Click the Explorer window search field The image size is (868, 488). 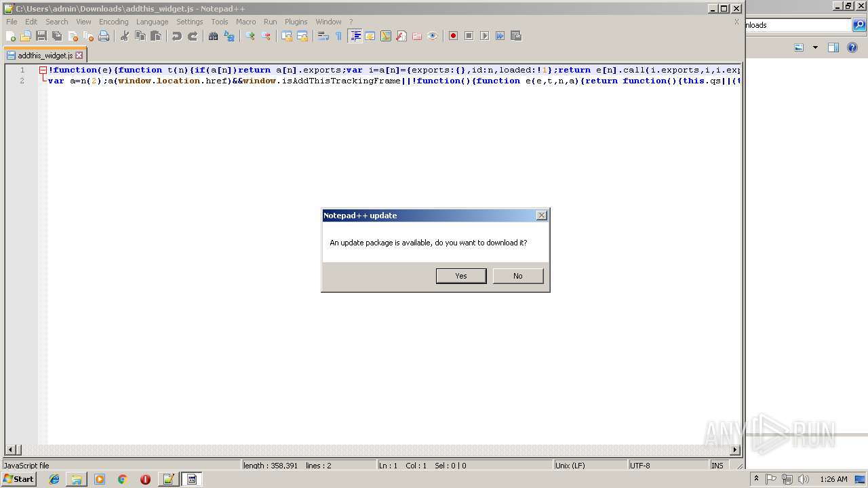point(797,25)
